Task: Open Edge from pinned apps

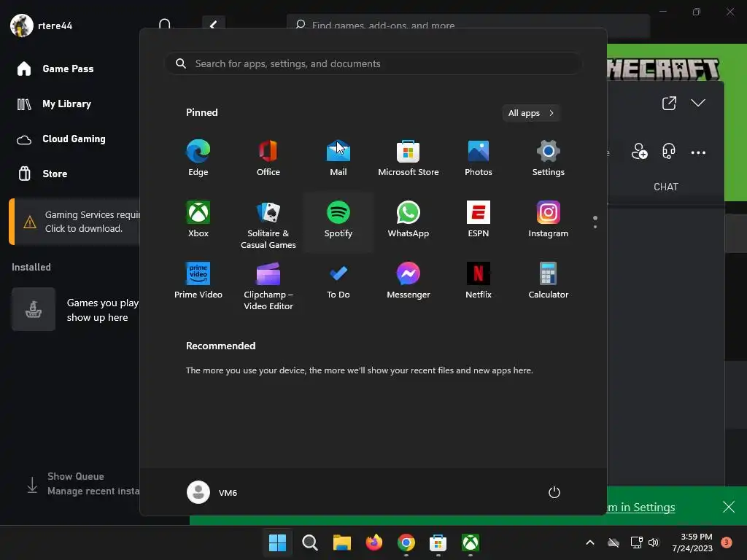Action: coord(198,158)
